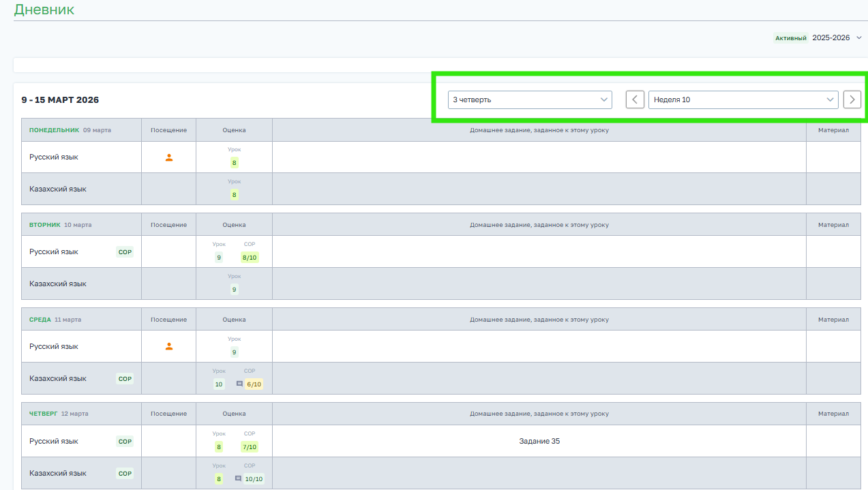Click the Wednesday Русский язык attendance person icon
Screen dimensions: 868x490
coord(169,346)
